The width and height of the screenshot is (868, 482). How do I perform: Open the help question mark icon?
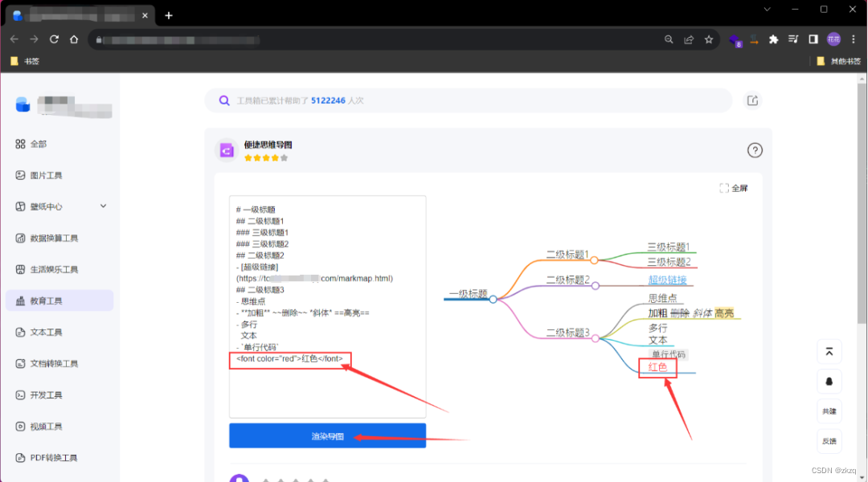(755, 150)
